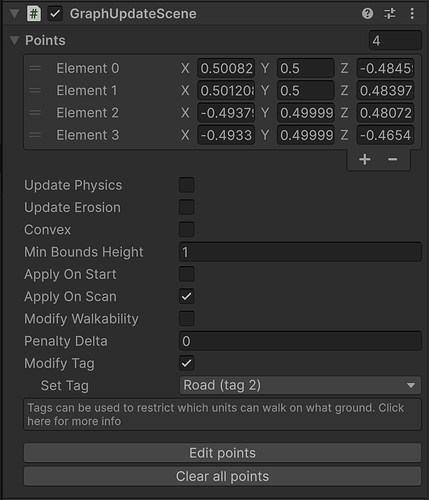
Task: Select the Element 0 label
Action: pos(88,68)
